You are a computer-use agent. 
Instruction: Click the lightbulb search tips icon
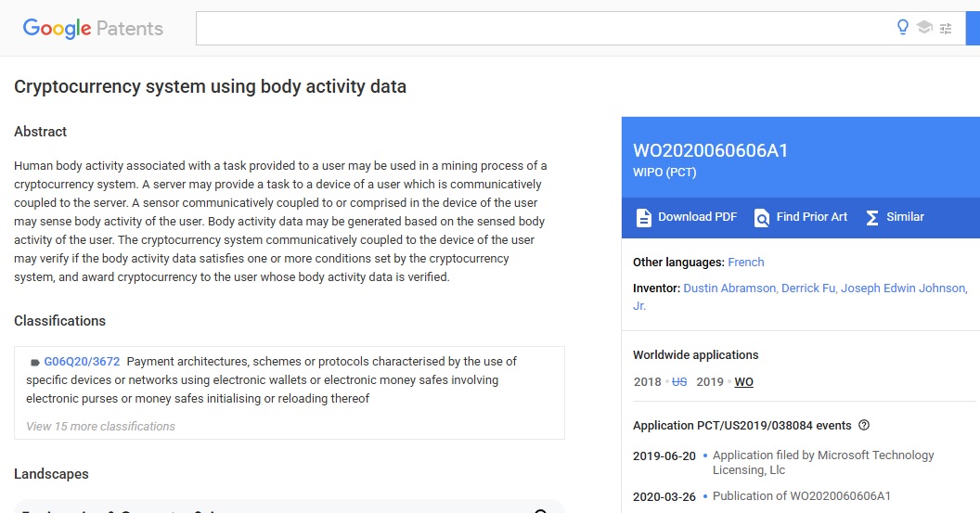click(902, 27)
